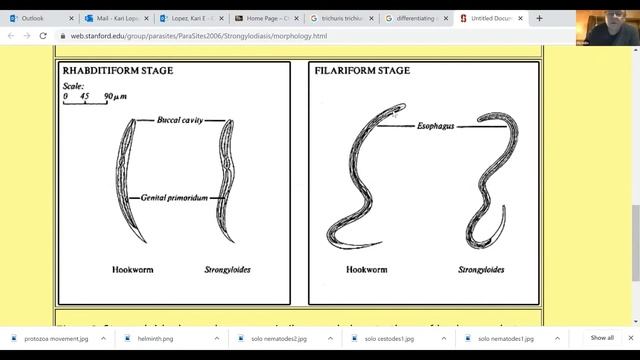Click the web.stanford.edu address bar
The image size is (640, 360).
click(199, 36)
